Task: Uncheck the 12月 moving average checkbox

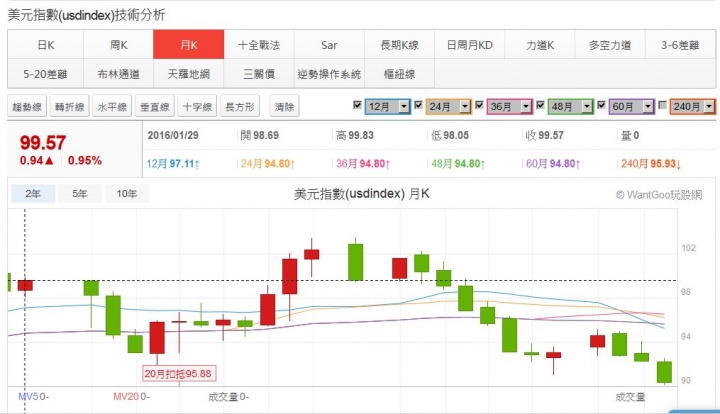Action: [357, 105]
